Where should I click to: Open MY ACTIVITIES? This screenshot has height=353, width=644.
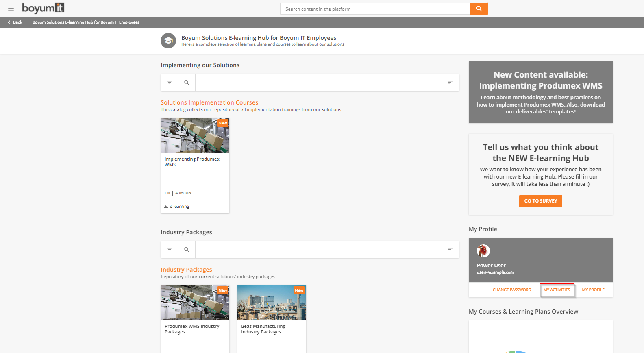point(557,290)
